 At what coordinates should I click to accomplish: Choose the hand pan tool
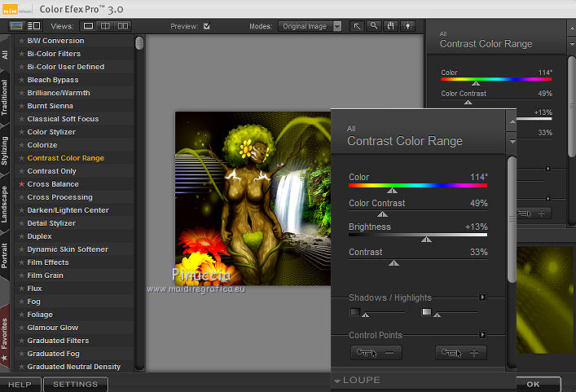click(x=389, y=26)
